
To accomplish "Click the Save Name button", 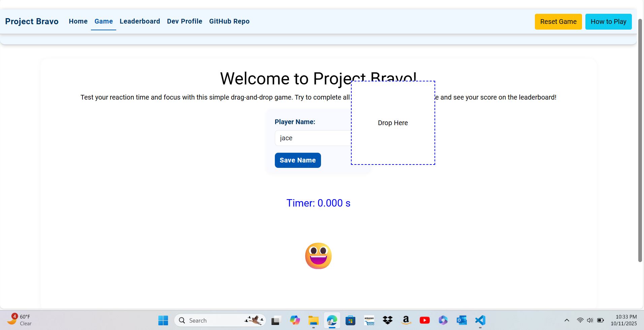I will [x=298, y=160].
